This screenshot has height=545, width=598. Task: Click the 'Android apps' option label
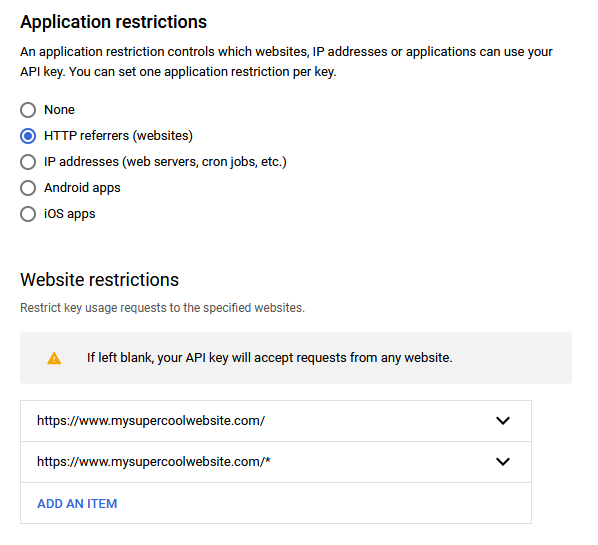coord(82,188)
